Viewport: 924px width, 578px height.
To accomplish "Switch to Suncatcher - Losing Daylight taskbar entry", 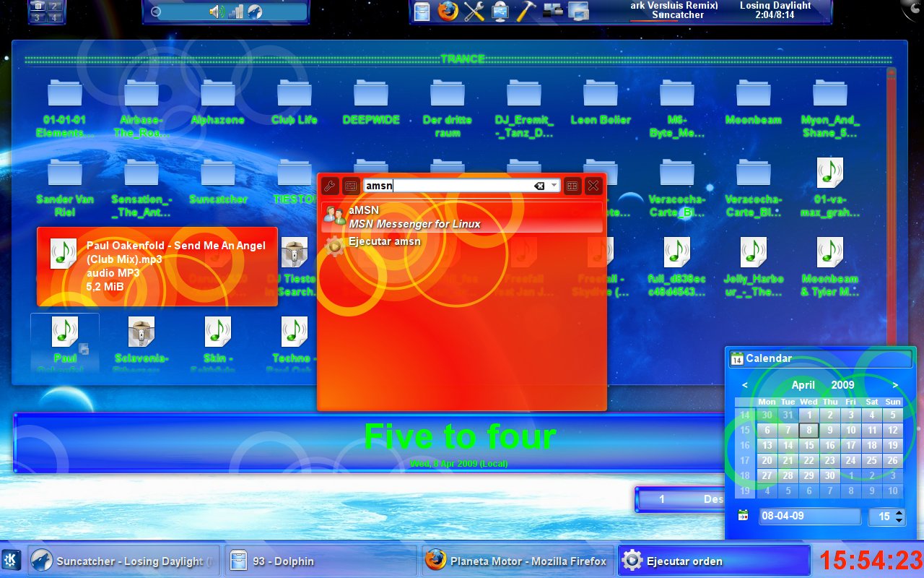I will 123,561.
